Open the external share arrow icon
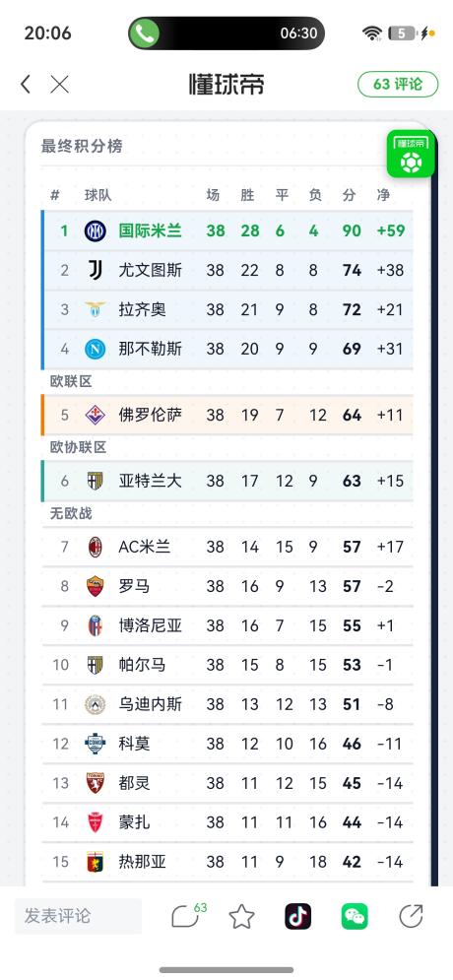The height and width of the screenshot is (980, 453). tap(411, 916)
